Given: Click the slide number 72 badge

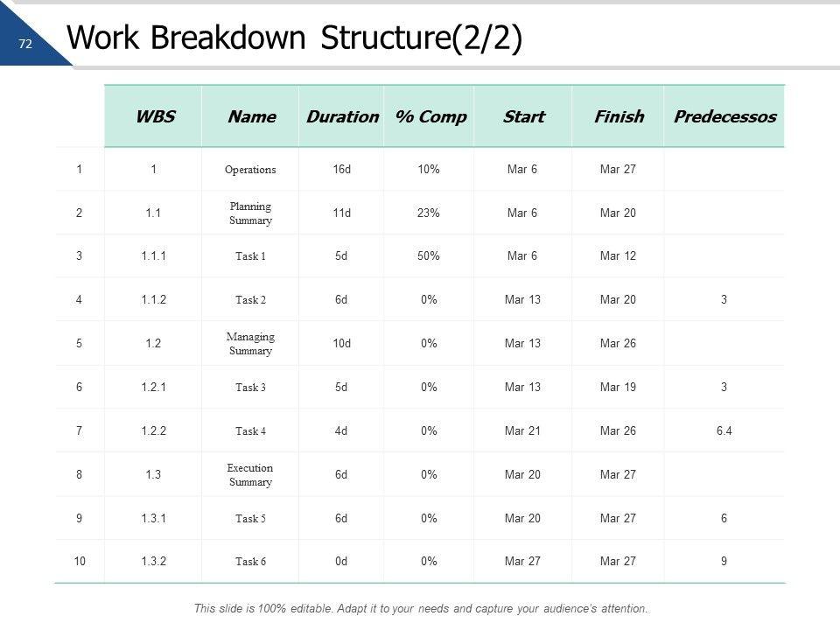Looking at the screenshot, I should [x=25, y=43].
